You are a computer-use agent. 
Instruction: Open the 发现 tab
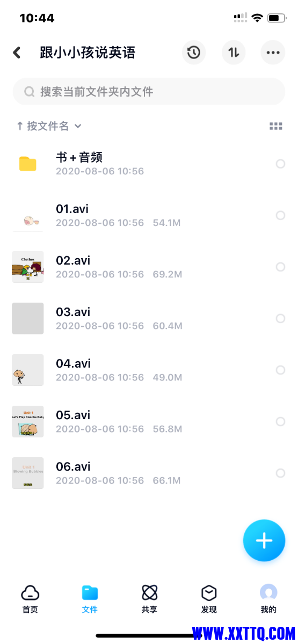(209, 599)
